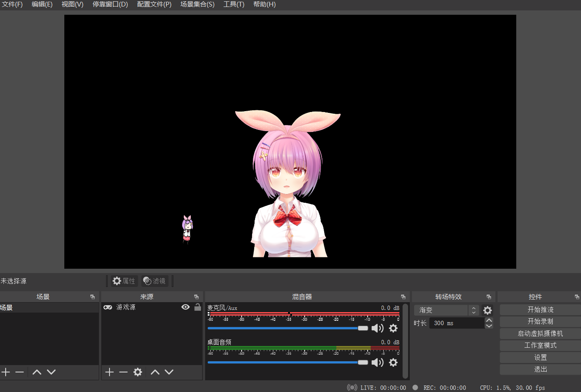The width and height of the screenshot is (581, 392).
Task: Add a new scene with plus icon
Action: pos(6,372)
